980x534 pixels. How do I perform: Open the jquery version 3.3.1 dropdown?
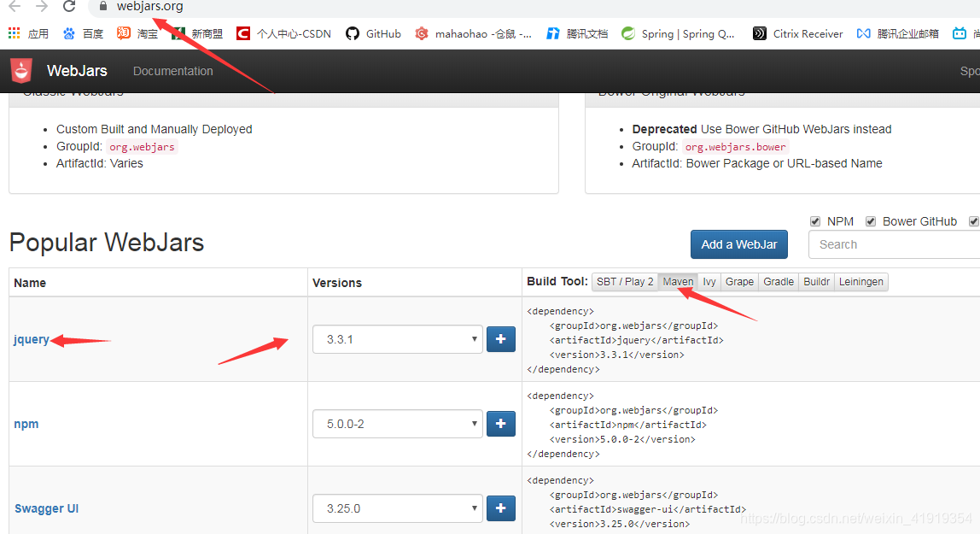point(398,339)
